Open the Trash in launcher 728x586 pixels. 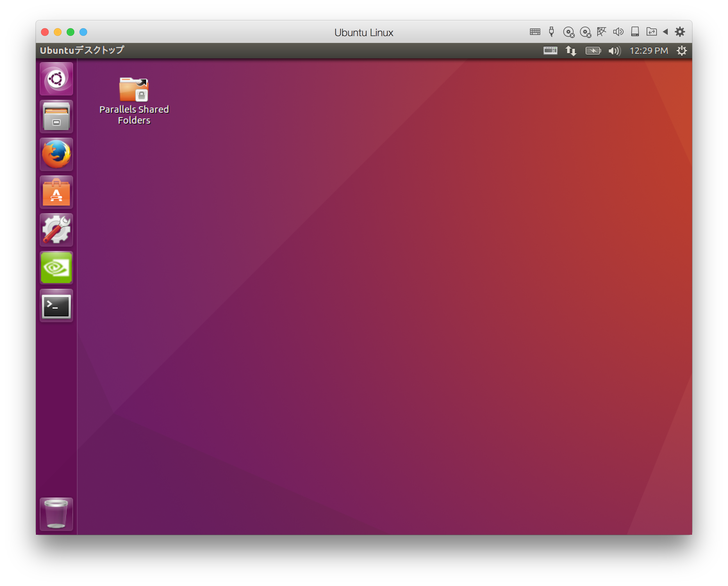pos(56,514)
